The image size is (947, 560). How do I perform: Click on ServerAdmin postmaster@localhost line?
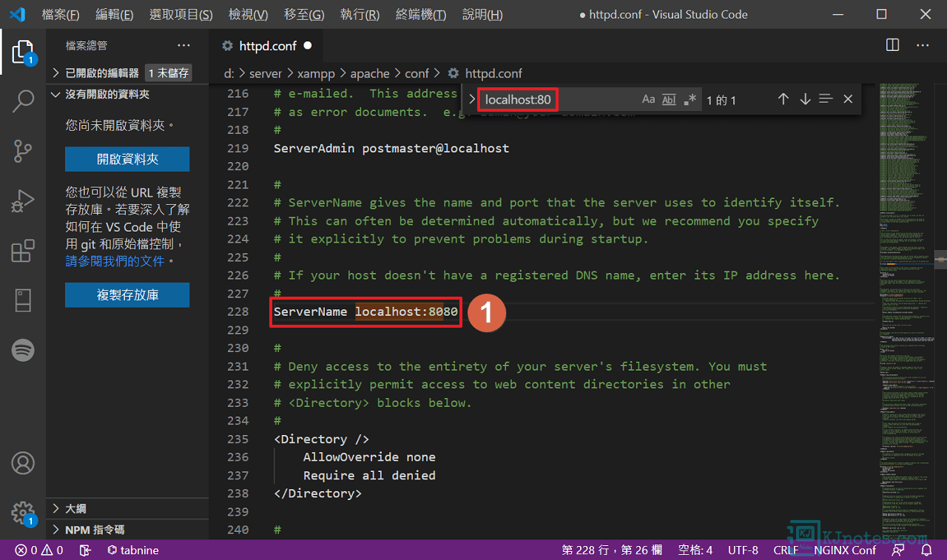pos(391,148)
